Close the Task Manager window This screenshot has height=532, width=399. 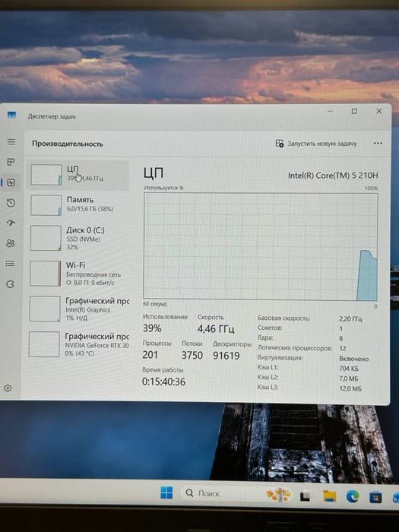(x=379, y=111)
